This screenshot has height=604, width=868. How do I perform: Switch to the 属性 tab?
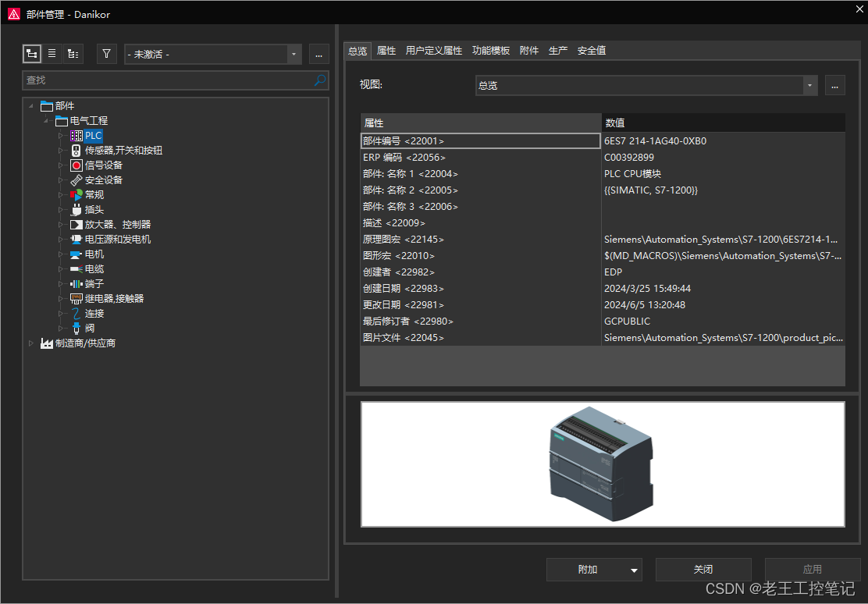(386, 51)
